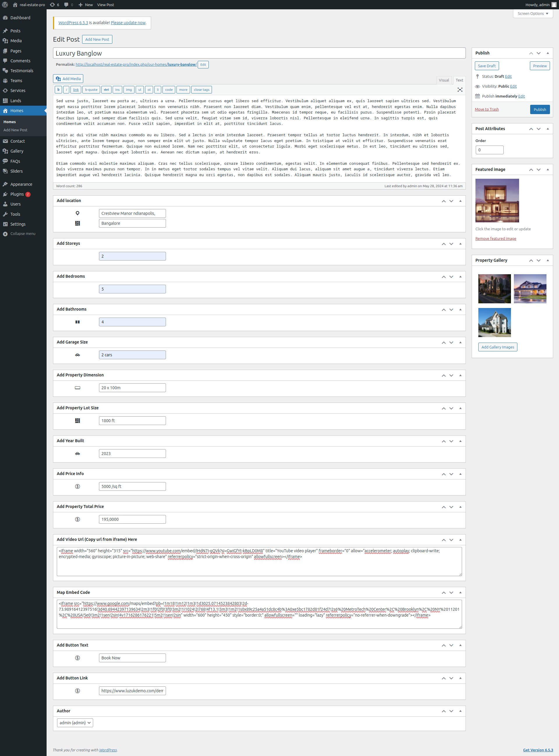Click the Services sidebar icon

(x=5, y=91)
